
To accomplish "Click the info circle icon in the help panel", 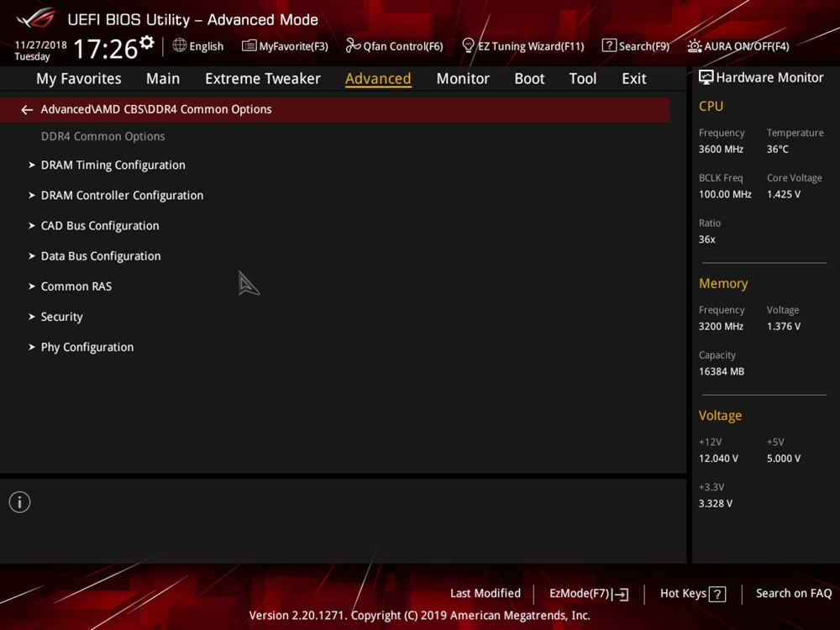I will [20, 502].
